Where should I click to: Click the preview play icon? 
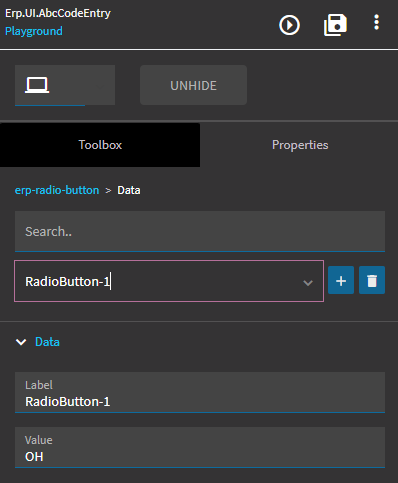(289, 25)
